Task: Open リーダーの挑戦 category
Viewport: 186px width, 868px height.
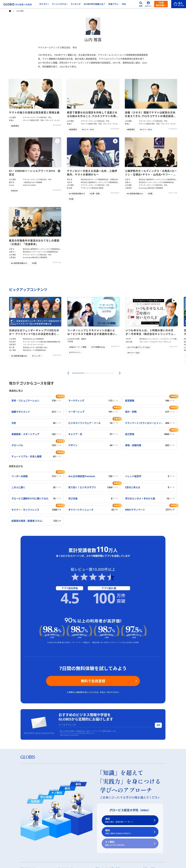Action: 36,476
